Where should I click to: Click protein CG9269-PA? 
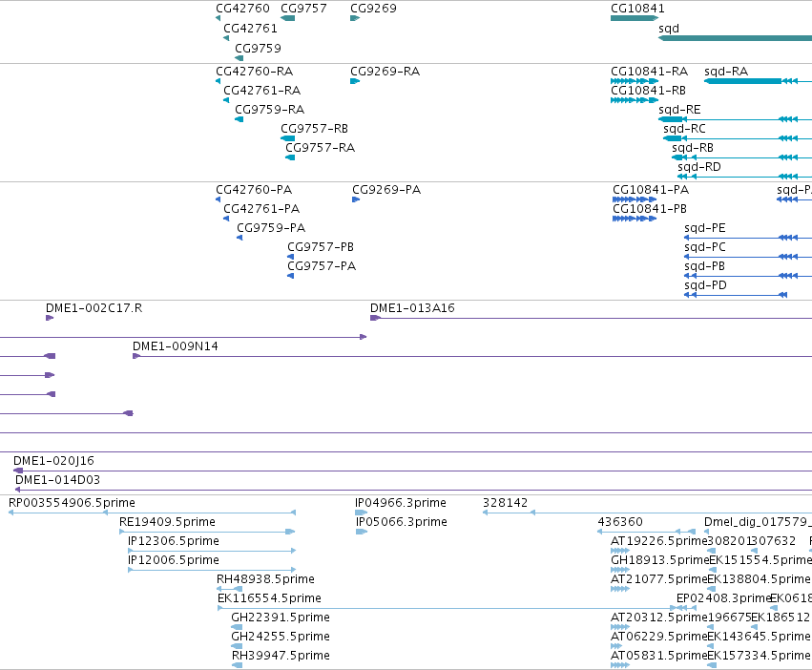(x=386, y=190)
